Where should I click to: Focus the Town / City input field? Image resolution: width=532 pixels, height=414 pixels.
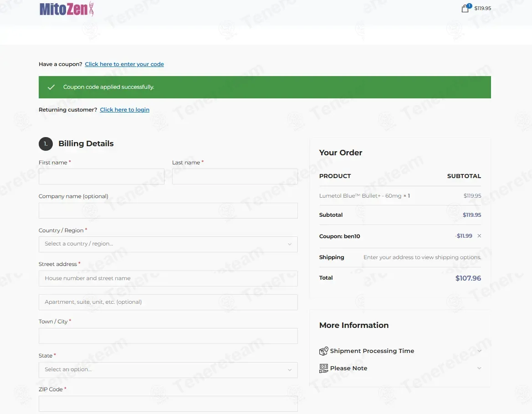(x=168, y=336)
